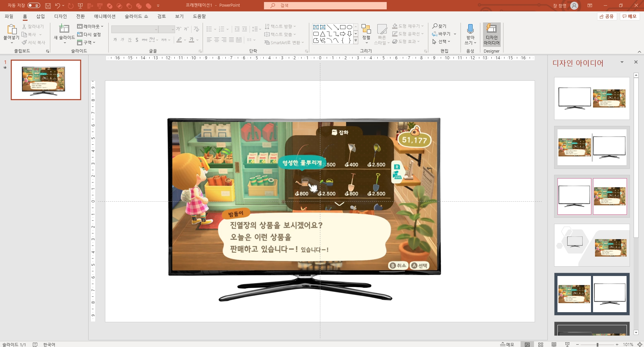The height and width of the screenshot is (347, 644).
Task: Close the 디자인 아이디어 pane
Action: click(x=636, y=62)
